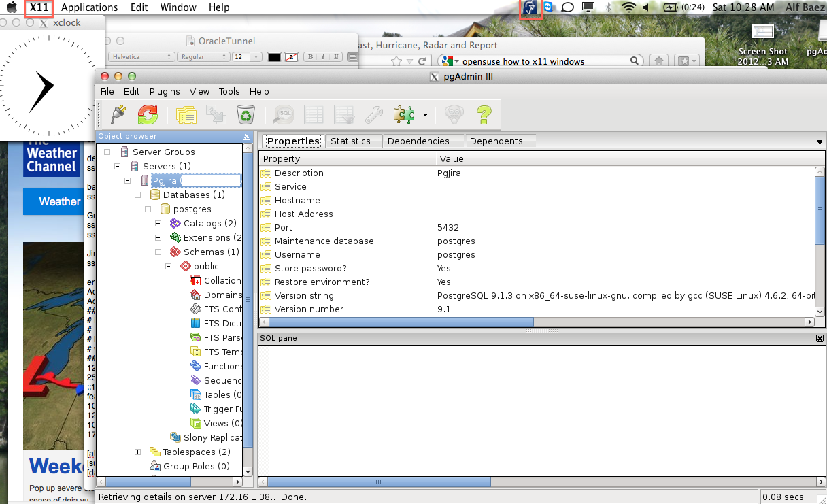Select the Functions item under public
827x504 pixels.
[222, 366]
